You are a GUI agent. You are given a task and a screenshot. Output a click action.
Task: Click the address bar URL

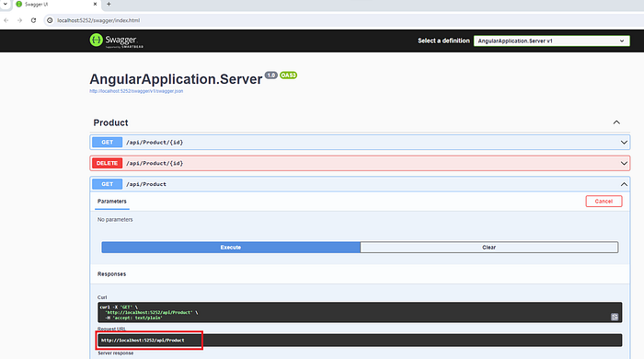tap(98, 20)
